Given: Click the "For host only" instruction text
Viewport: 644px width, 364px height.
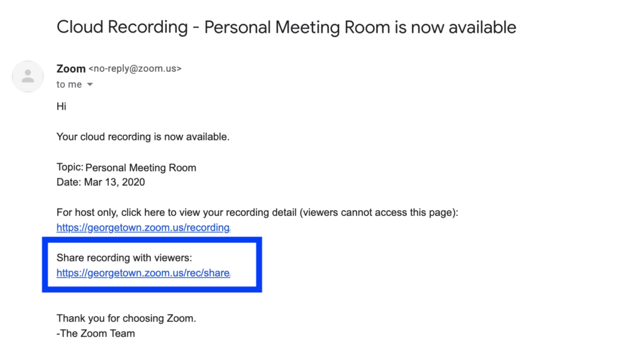Looking at the screenshot, I should (x=258, y=212).
